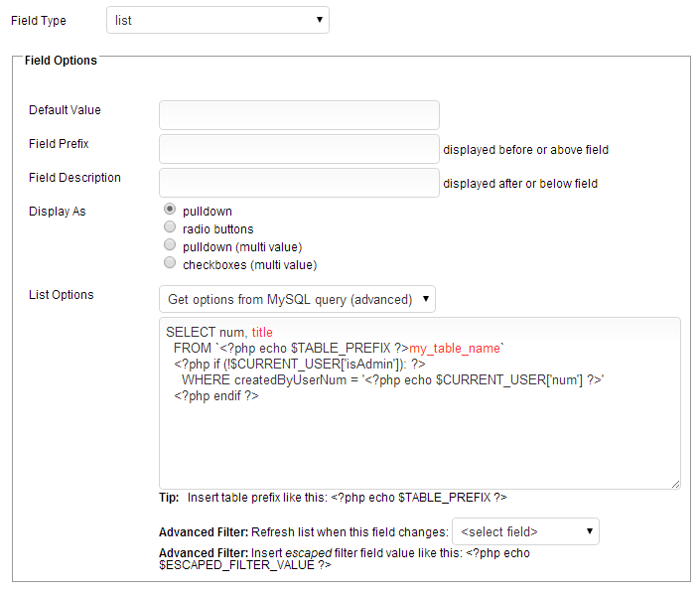Click the red 'title' word in the query
Image resolution: width=700 pixels, height=592 pixels.
click(x=262, y=333)
